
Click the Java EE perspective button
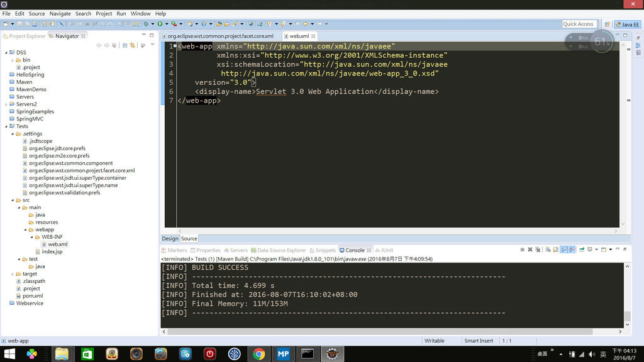(x=627, y=25)
